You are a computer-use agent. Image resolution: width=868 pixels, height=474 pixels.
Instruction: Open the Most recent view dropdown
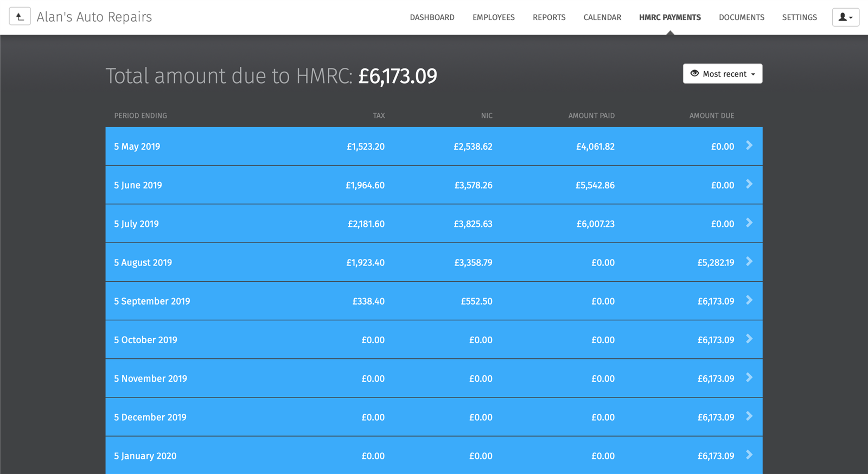722,74
